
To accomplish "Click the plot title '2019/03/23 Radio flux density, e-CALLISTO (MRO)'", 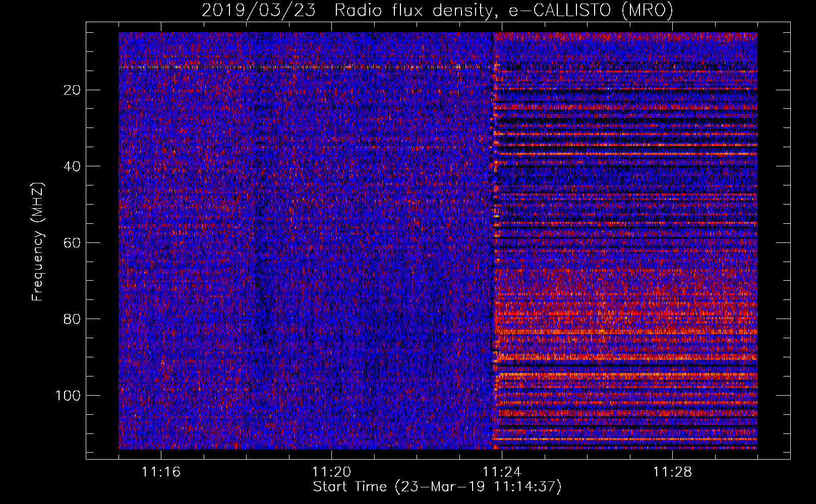I will tap(437, 10).
